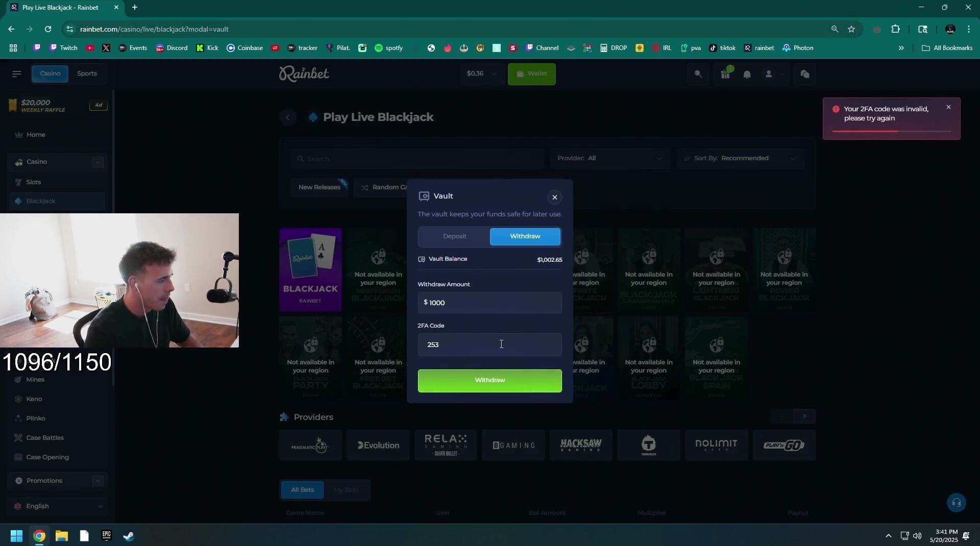
Task: Open Epic Games from the taskbar
Action: pyautogui.click(x=106, y=536)
